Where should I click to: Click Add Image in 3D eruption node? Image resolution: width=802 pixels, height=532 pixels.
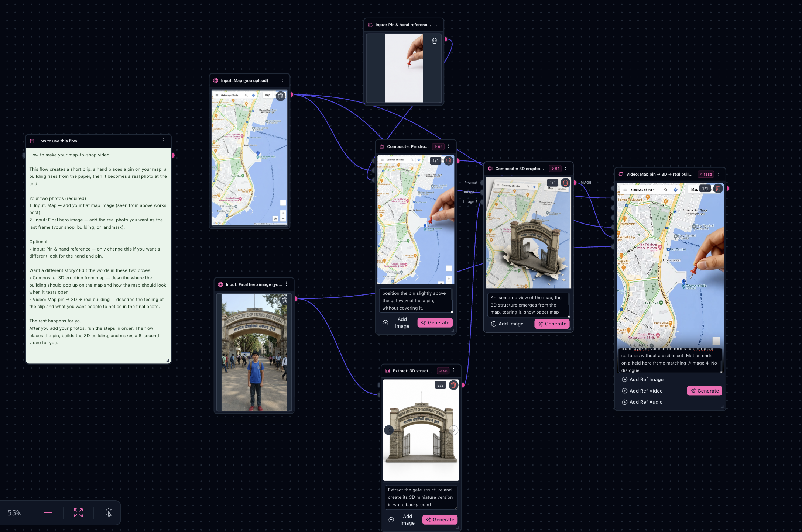click(507, 324)
